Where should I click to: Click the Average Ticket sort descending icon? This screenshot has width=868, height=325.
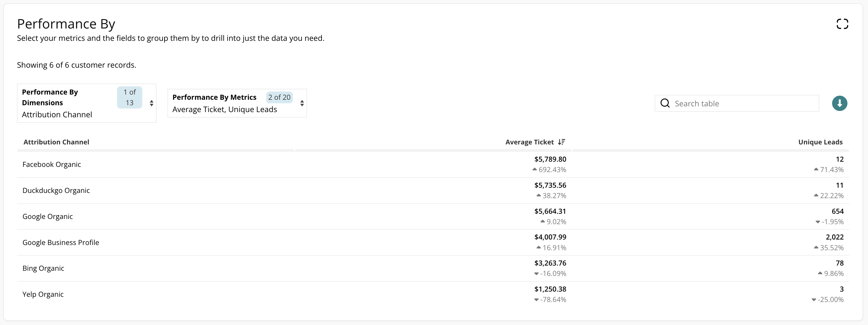point(561,142)
